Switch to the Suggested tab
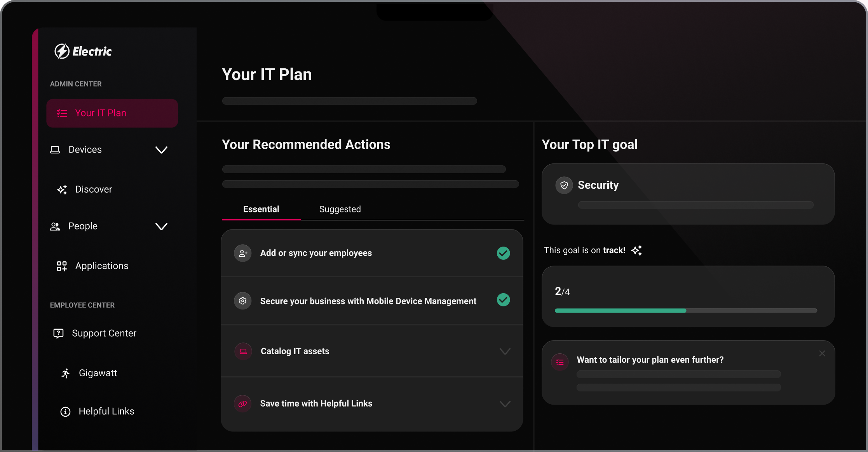Screen dimensions: 868x452 click(x=340, y=209)
